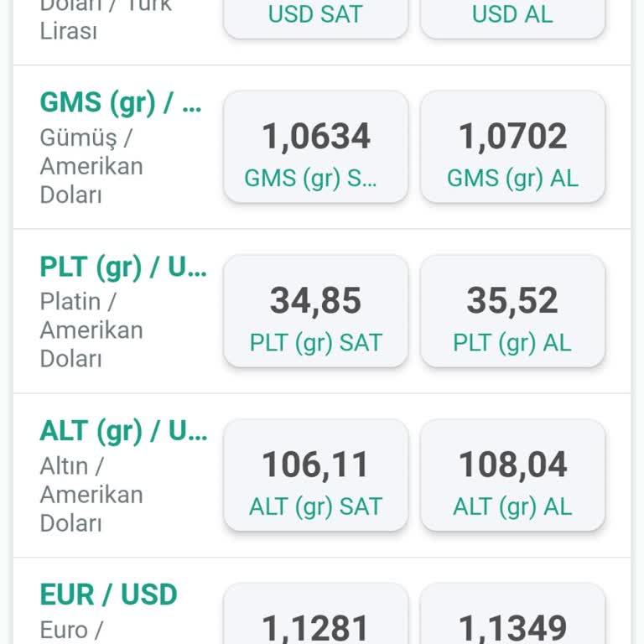
Task: Tap Gümüş / Amerikan Doları description
Action: 91,166
